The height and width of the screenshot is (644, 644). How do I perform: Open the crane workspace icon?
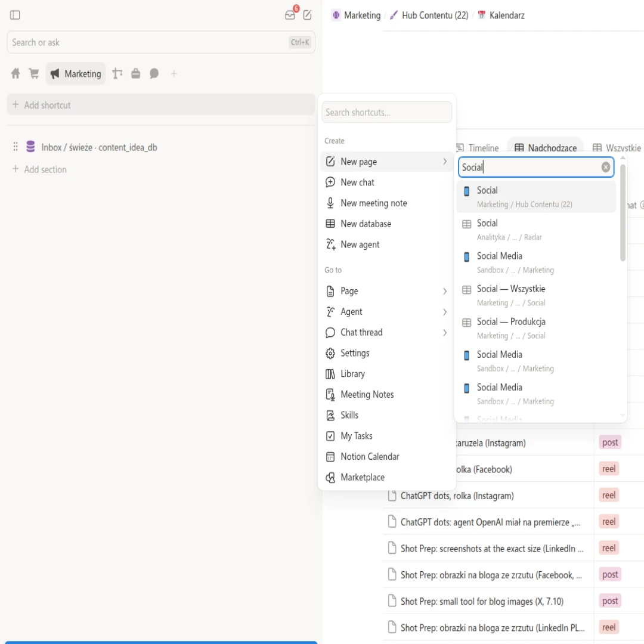[x=117, y=73]
